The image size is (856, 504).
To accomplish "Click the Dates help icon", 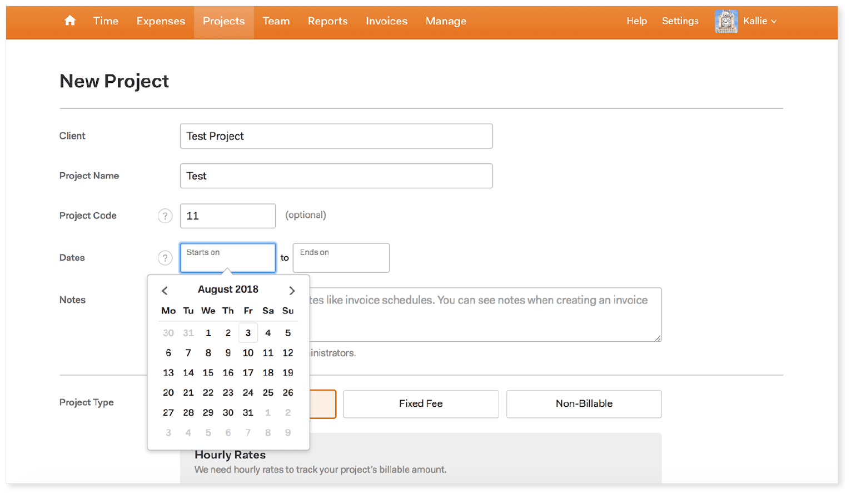I will (165, 257).
